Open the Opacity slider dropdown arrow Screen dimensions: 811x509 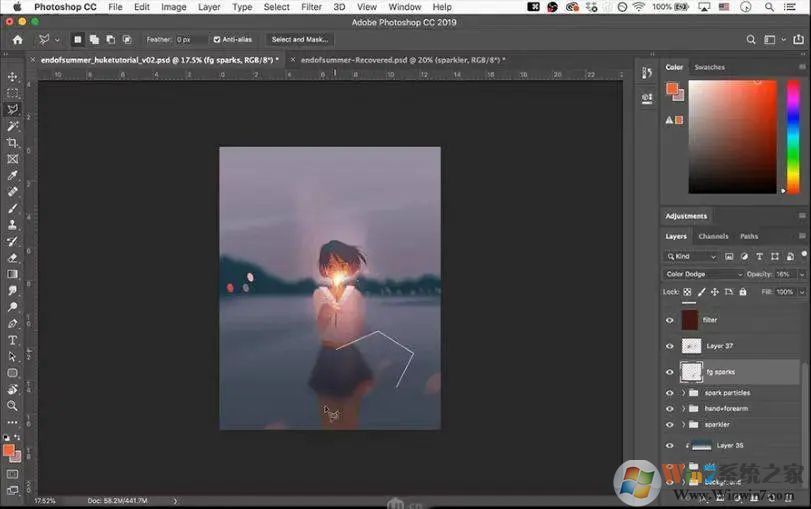point(802,274)
